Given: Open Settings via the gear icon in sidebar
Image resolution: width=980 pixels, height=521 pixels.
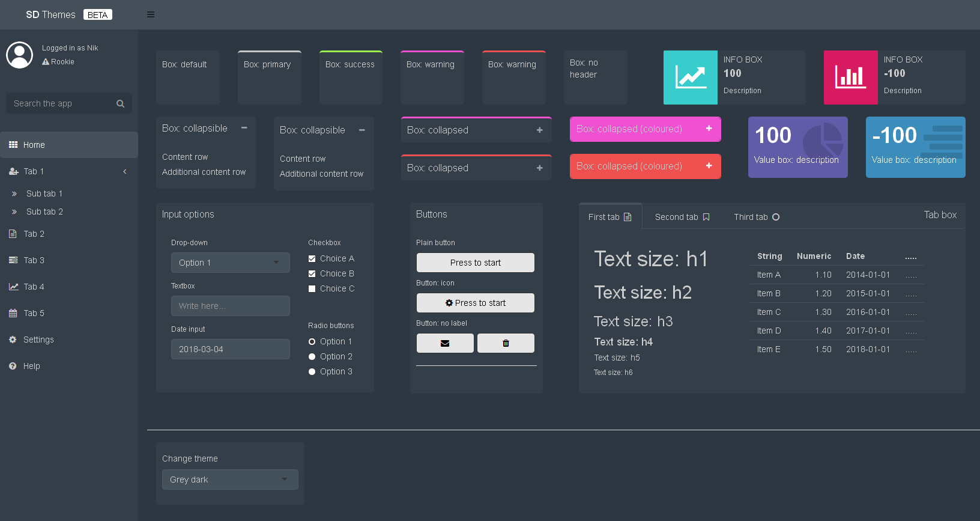Looking at the screenshot, I should tap(13, 340).
